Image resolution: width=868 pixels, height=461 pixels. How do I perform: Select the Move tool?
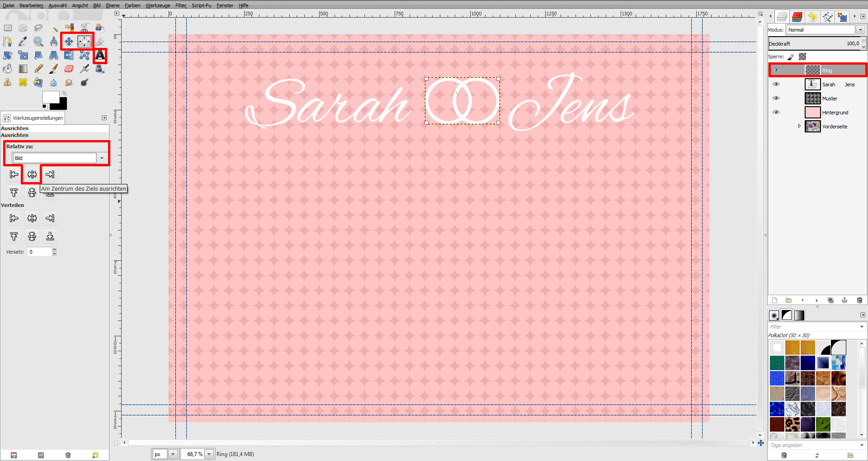[69, 41]
